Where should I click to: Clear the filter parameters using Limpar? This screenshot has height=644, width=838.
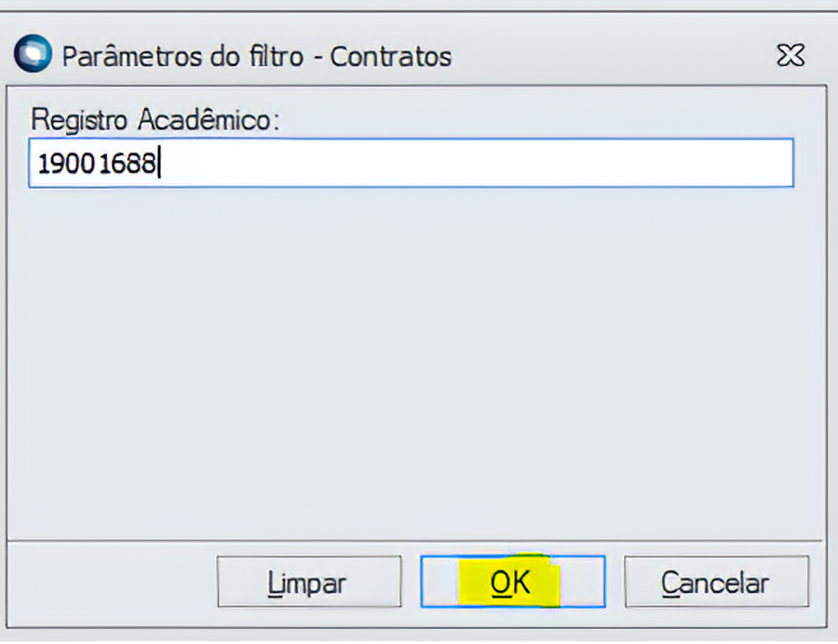[308, 583]
